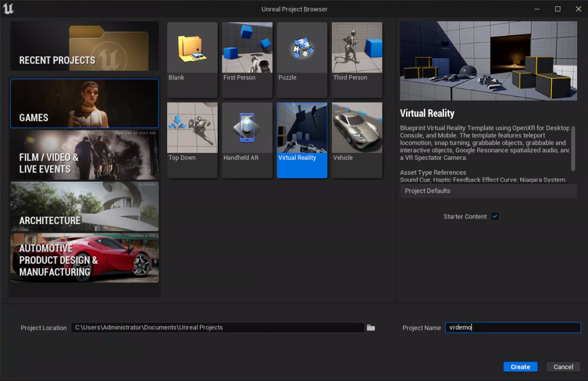
Task: Select the Handheld AR template
Action: [x=247, y=140]
